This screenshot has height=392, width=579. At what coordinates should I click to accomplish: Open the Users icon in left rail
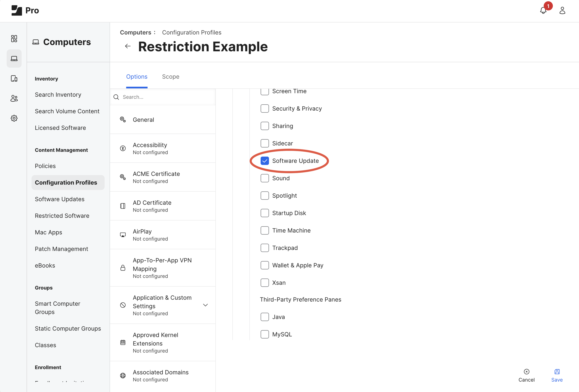point(14,98)
